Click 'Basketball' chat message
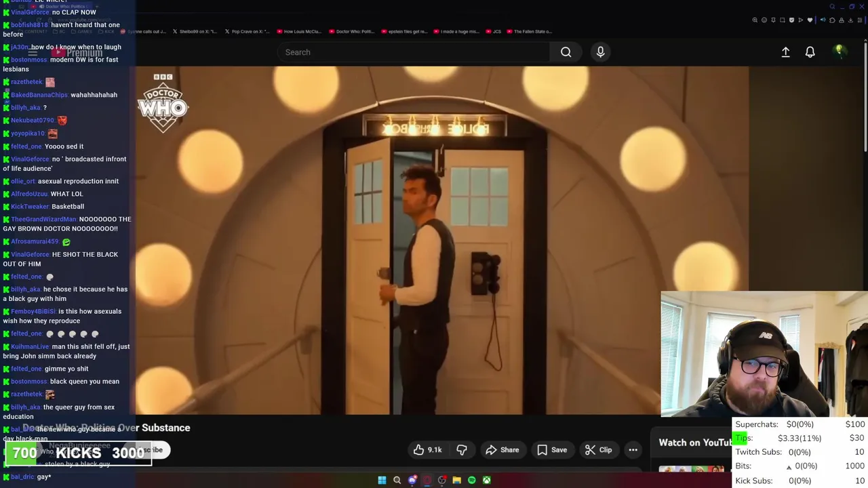Image resolution: width=868 pixels, height=488 pixels. (x=68, y=207)
